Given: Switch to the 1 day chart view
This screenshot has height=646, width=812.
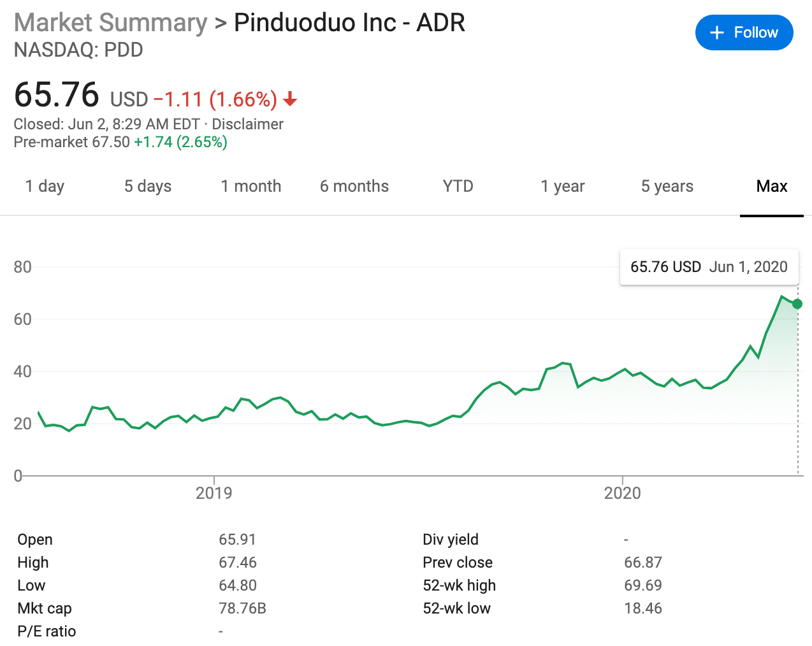Looking at the screenshot, I should click(44, 186).
